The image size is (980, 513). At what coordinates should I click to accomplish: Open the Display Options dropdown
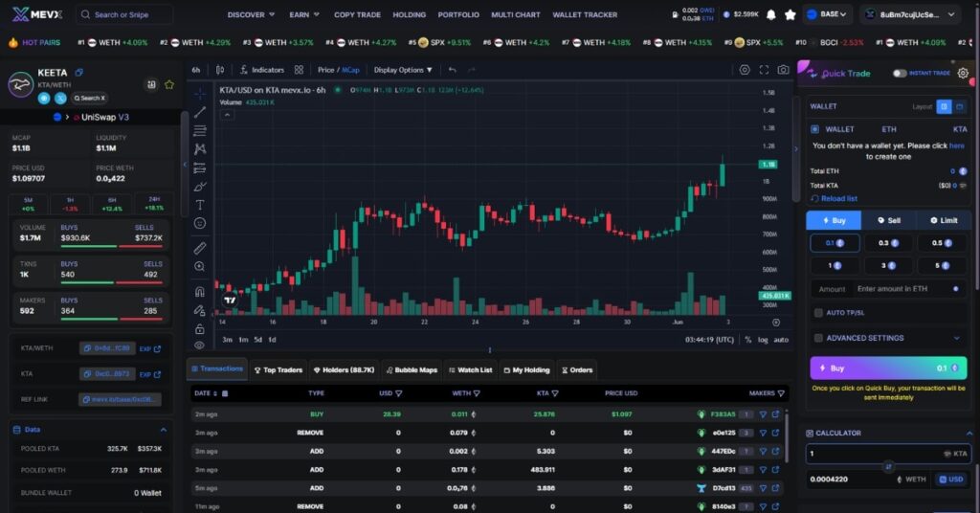[x=403, y=70]
